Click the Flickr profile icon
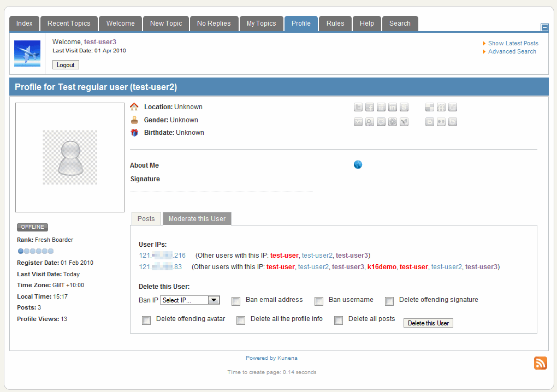Viewport: 557px width, 392px height. click(x=441, y=122)
